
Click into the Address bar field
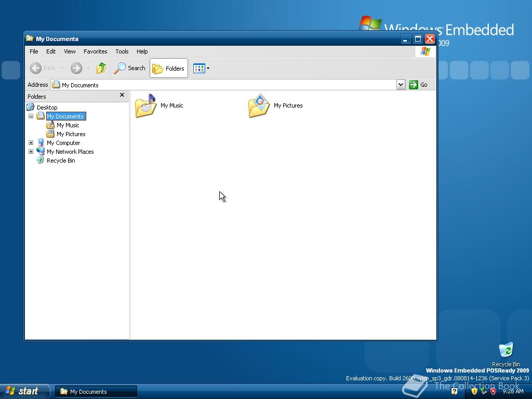(x=223, y=85)
